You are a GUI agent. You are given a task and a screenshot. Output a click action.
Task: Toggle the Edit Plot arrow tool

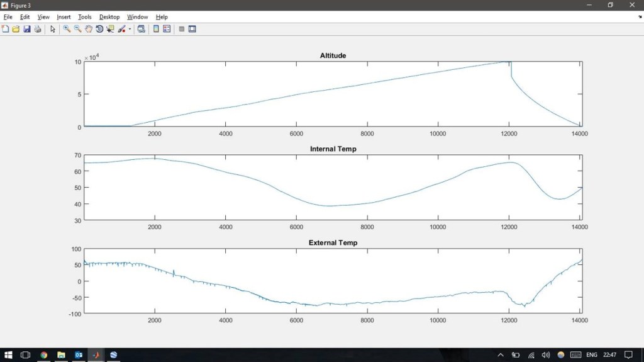pyautogui.click(x=53, y=29)
